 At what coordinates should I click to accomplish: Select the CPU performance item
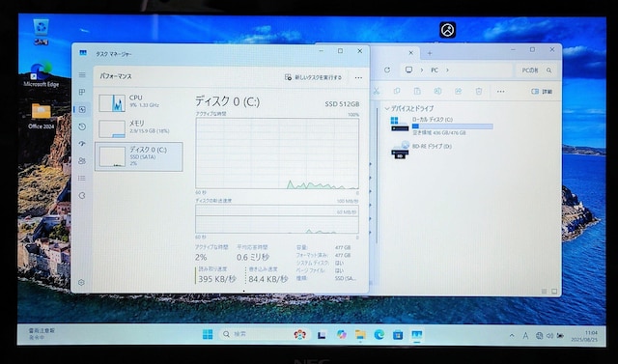pos(139,102)
